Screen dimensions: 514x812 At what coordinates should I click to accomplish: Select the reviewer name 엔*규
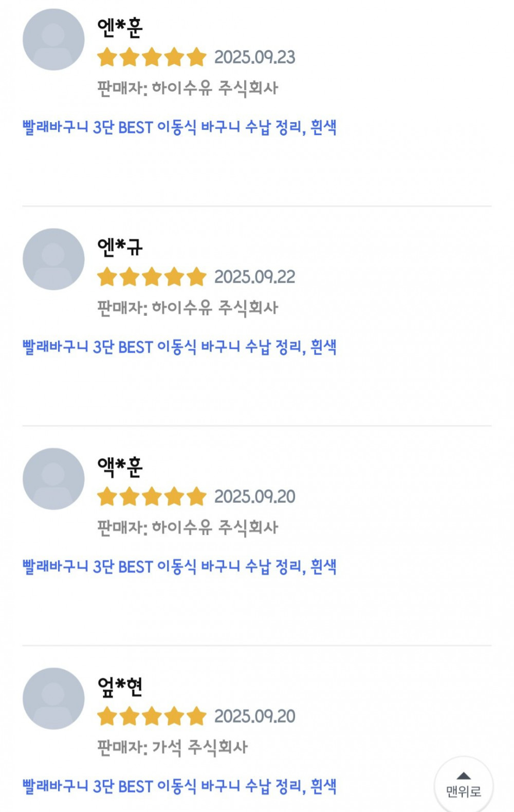(x=120, y=247)
